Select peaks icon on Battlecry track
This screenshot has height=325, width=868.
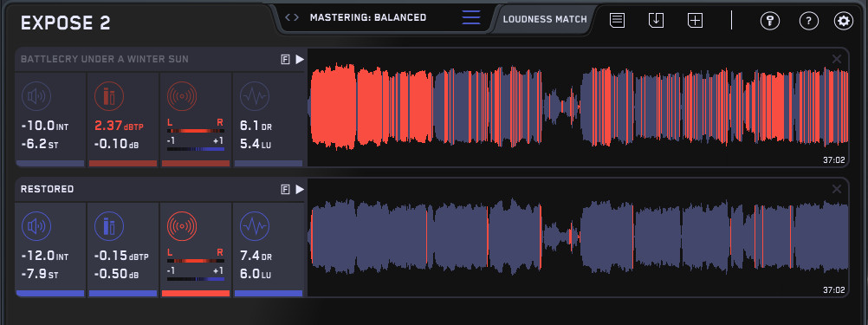pyautogui.click(x=109, y=96)
